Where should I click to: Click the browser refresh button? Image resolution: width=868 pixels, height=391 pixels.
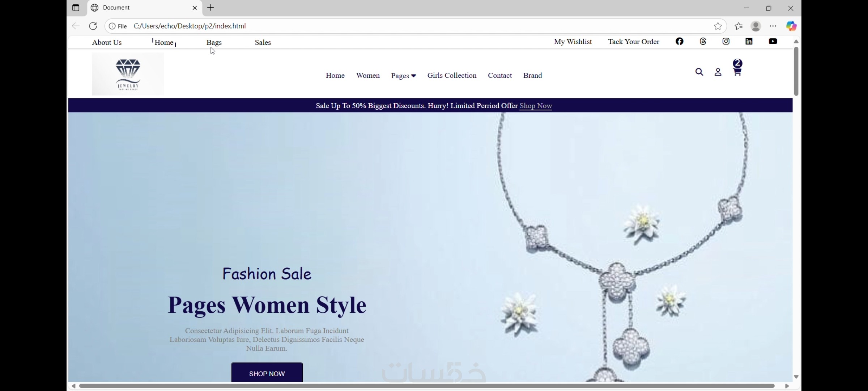click(93, 26)
